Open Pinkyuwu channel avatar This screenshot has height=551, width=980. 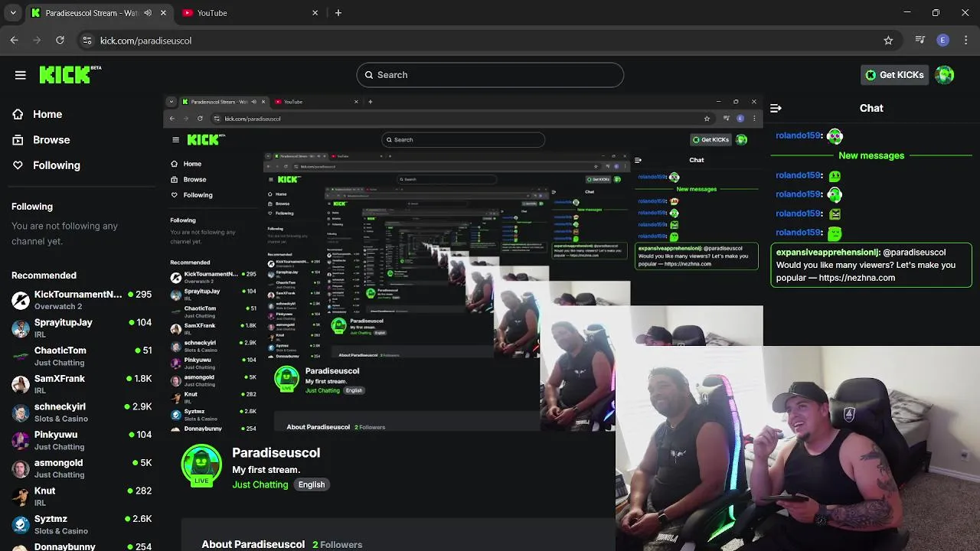(21, 440)
